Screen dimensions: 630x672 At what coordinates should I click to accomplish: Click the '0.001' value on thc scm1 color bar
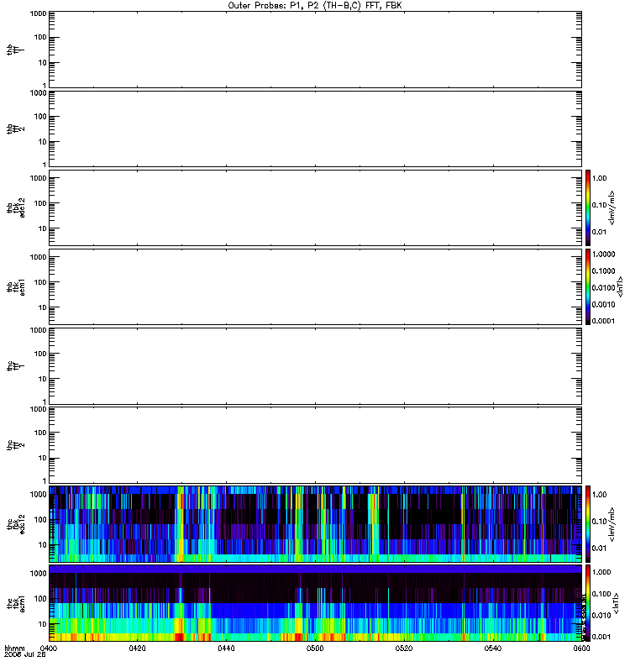pyautogui.click(x=601, y=637)
